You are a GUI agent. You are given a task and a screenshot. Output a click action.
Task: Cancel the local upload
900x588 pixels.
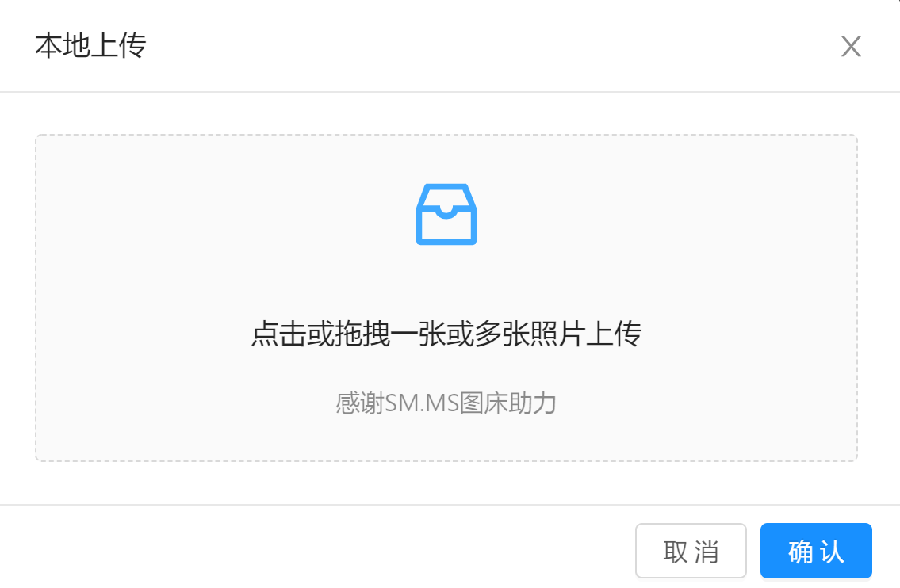pos(691,551)
